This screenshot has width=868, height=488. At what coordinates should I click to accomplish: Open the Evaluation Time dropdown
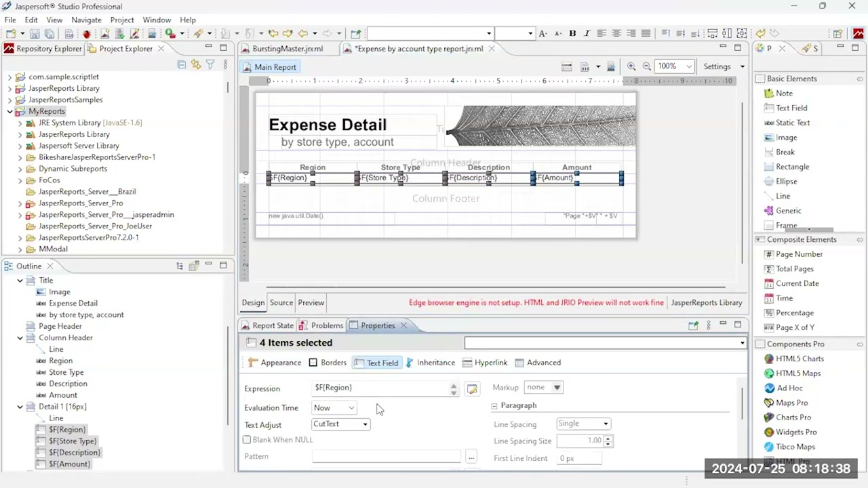click(334, 408)
